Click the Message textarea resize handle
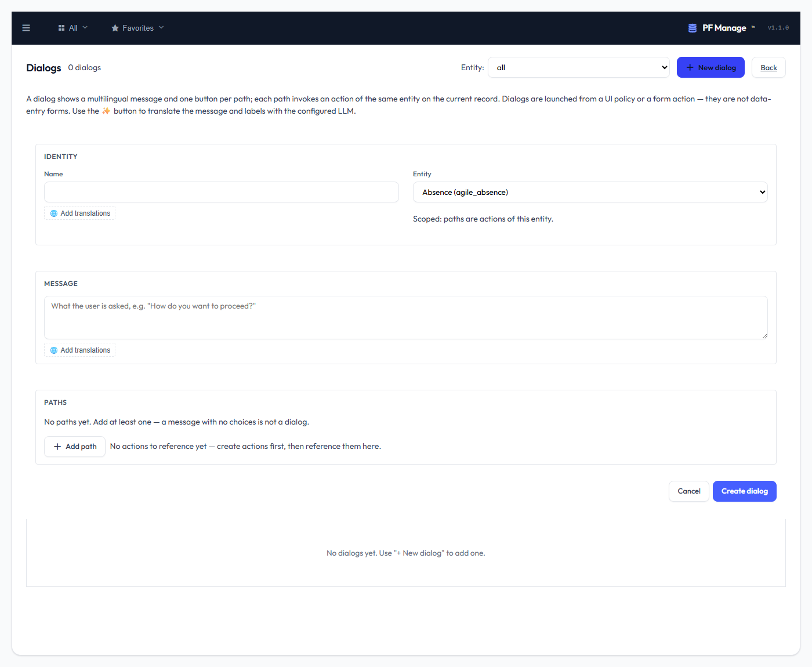This screenshot has height=667, width=812. click(764, 336)
